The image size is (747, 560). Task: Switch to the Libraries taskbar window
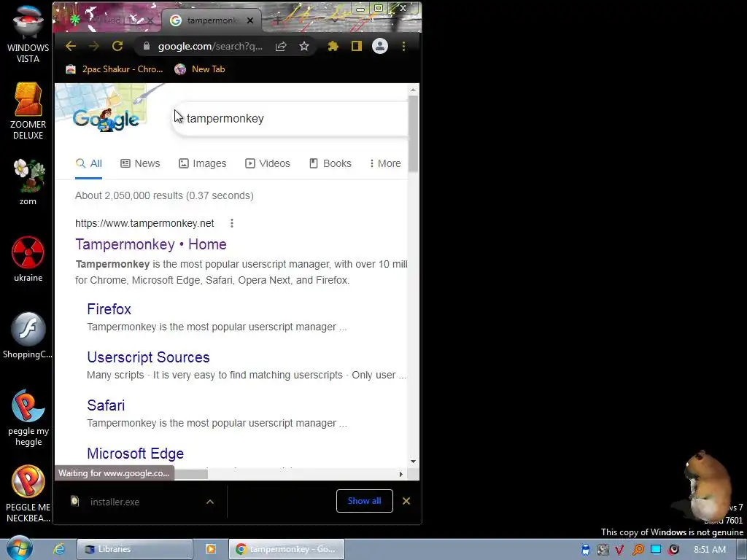[x=135, y=549]
